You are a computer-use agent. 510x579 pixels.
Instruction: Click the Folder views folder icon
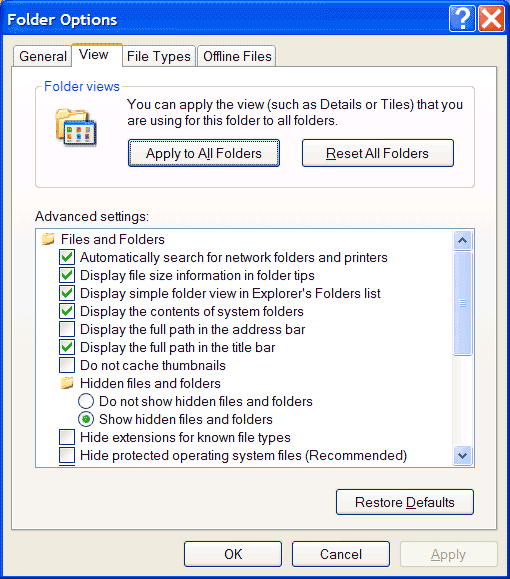point(76,127)
